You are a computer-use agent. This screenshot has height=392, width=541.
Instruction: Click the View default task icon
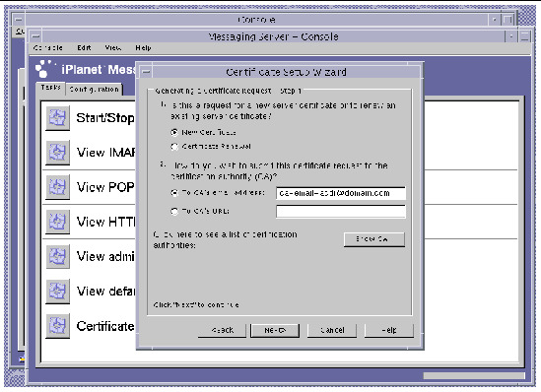[x=57, y=291]
